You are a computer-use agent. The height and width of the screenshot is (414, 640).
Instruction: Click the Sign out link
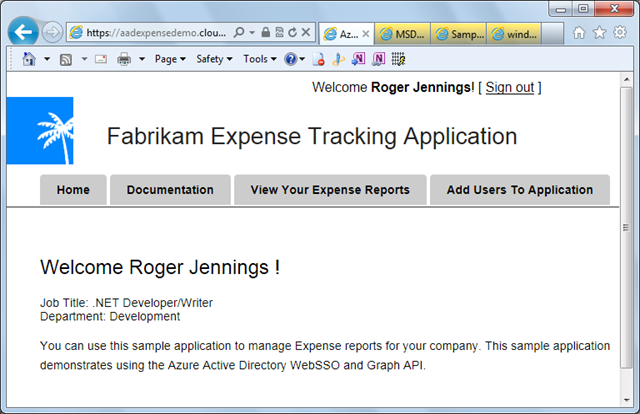pyautogui.click(x=510, y=87)
